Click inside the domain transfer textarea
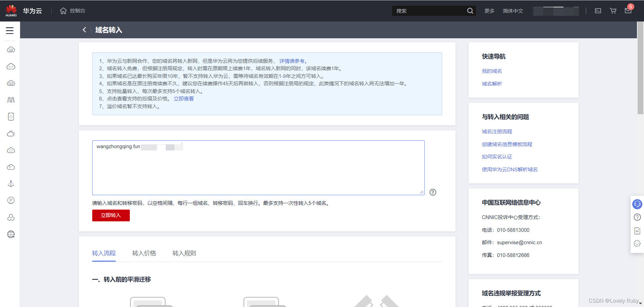The width and height of the screenshot is (644, 307). [x=258, y=168]
